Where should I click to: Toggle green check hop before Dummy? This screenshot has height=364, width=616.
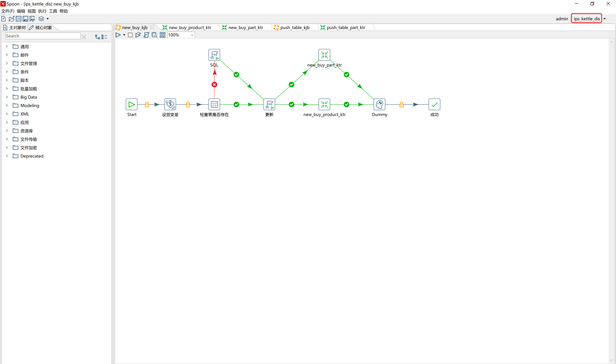tap(346, 104)
